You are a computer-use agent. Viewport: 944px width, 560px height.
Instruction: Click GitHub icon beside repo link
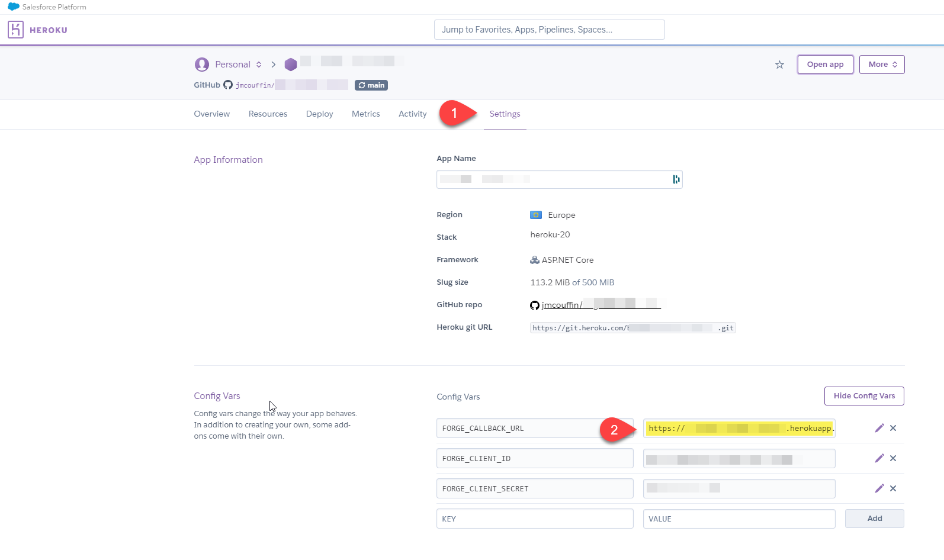tap(535, 305)
